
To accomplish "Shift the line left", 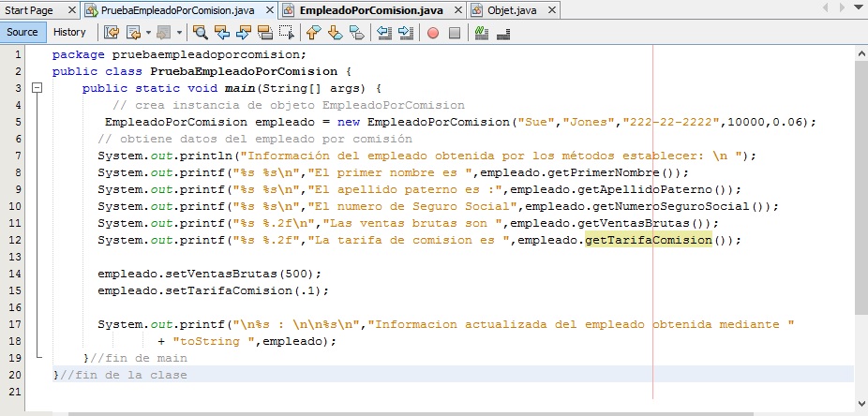I will coord(383,33).
